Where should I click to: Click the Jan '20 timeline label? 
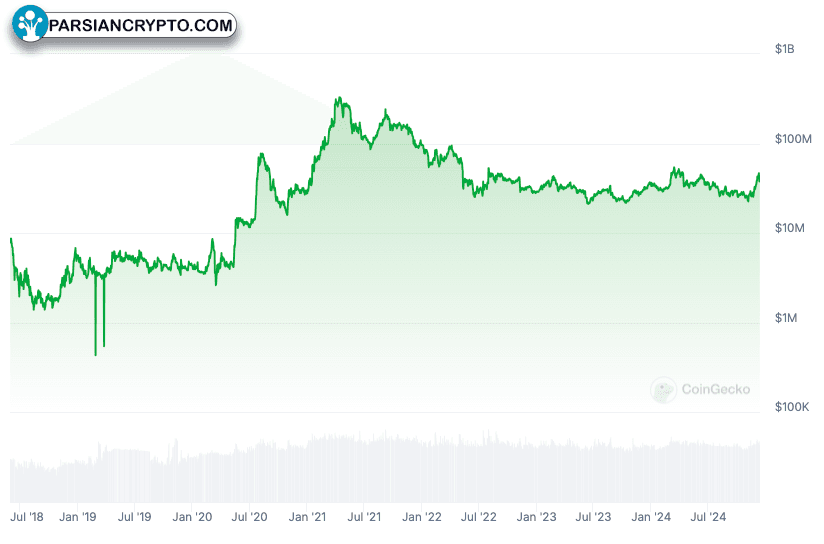click(192, 517)
